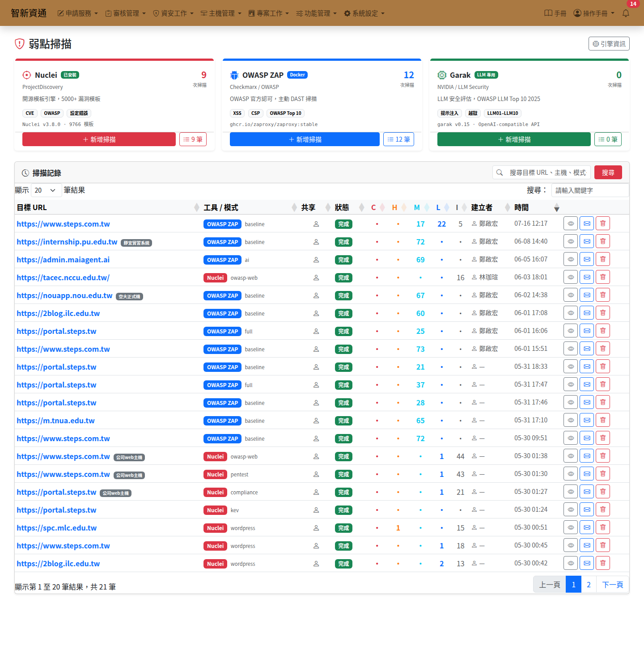Delete the 05-30 00:45 scan record

click(x=603, y=545)
